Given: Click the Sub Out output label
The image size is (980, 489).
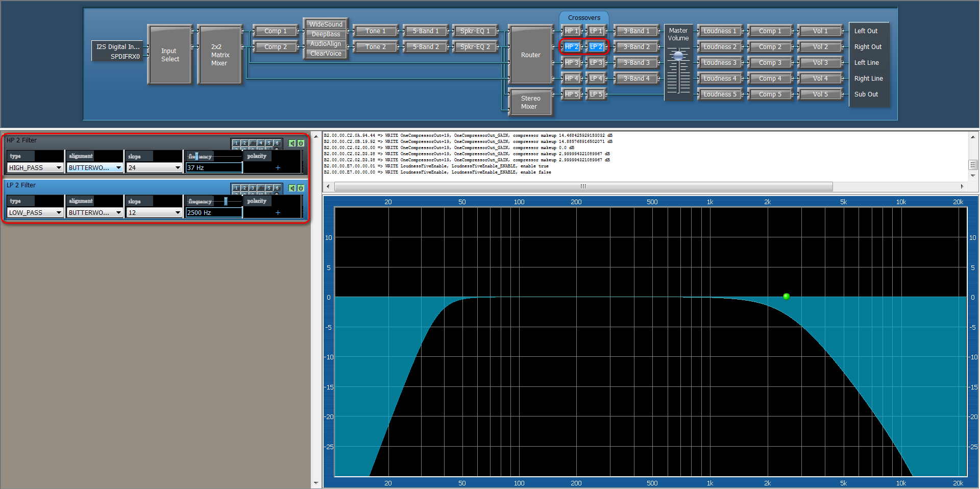Looking at the screenshot, I should (866, 94).
